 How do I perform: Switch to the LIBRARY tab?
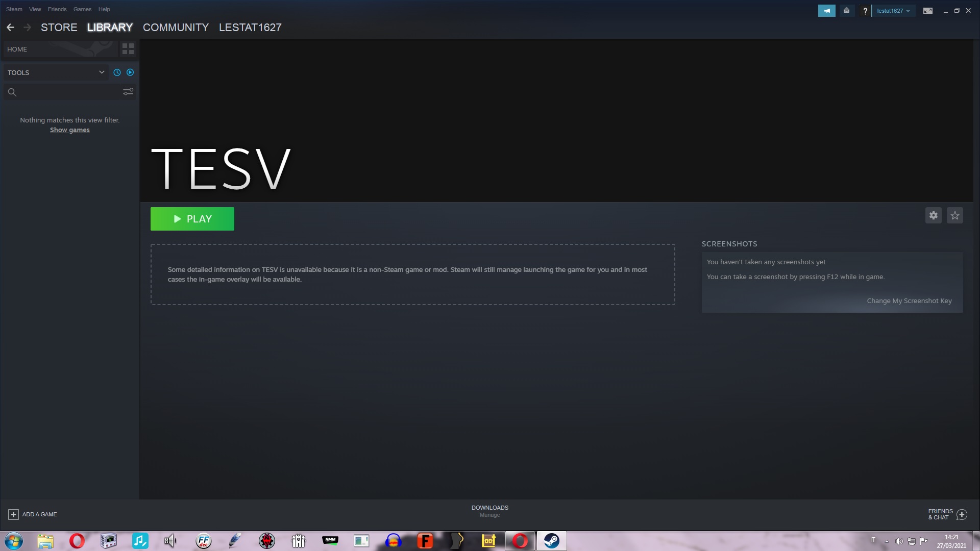pos(110,28)
